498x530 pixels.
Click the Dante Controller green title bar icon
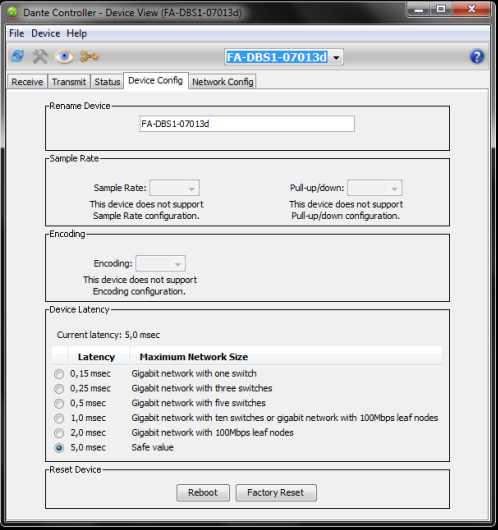click(x=13, y=12)
